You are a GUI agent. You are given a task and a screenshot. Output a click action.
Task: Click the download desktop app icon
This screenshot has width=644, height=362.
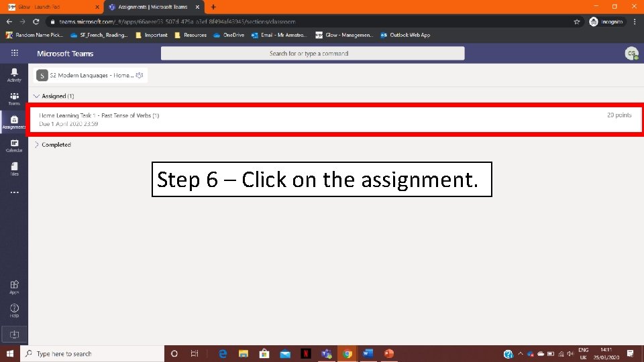[14, 335]
